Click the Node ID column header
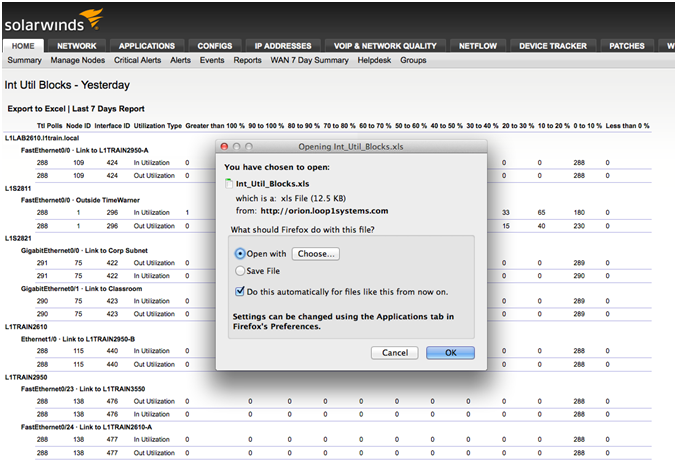 coord(78,126)
